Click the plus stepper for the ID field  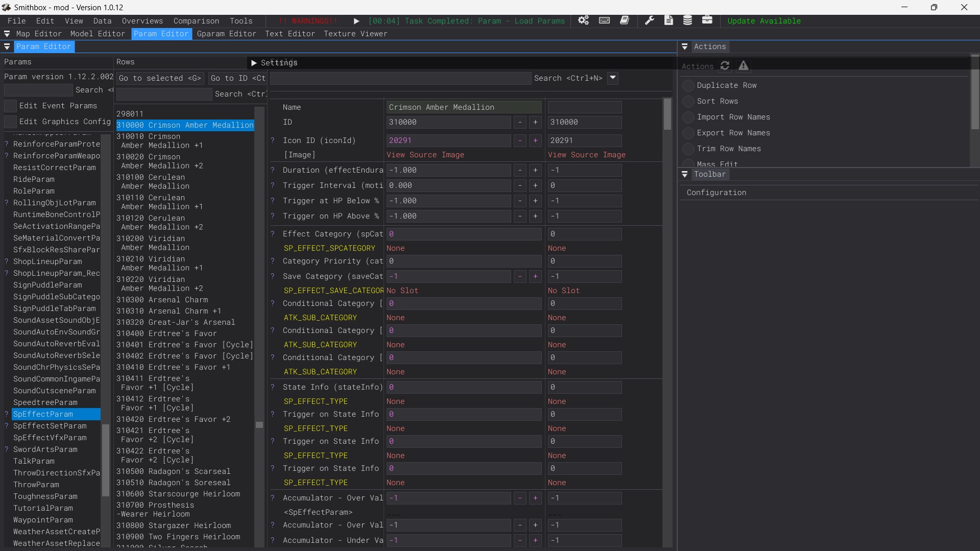click(535, 122)
